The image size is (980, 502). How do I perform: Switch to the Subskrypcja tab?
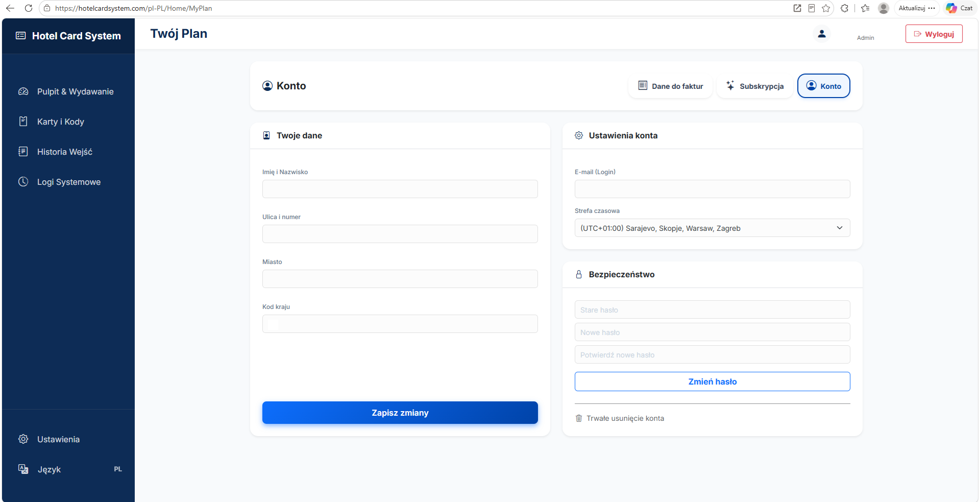point(755,86)
